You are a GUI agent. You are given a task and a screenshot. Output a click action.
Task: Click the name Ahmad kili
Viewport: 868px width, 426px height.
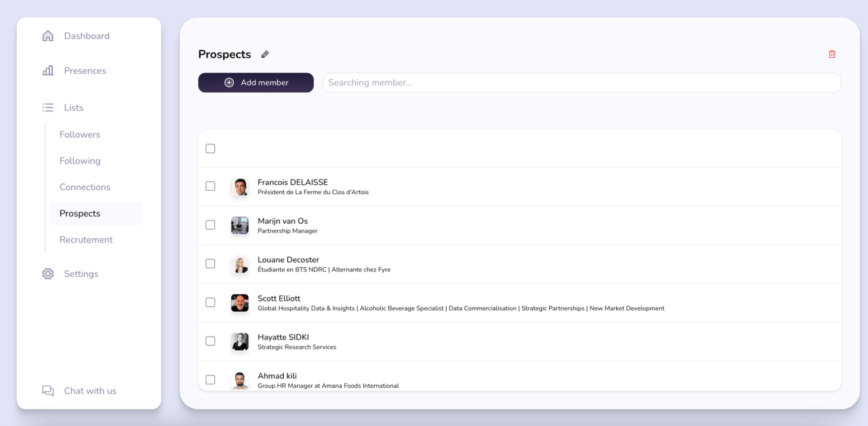point(277,376)
